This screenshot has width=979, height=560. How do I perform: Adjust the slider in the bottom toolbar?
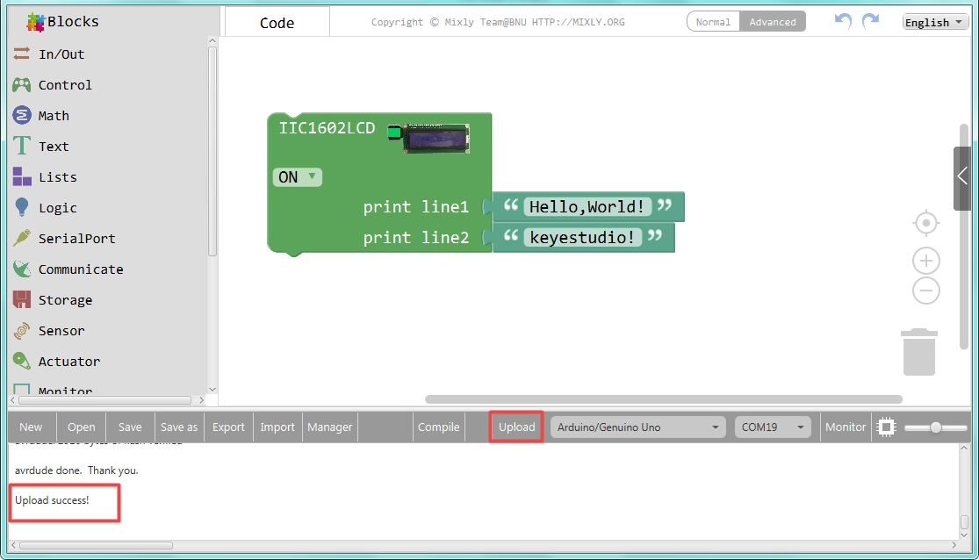click(936, 427)
